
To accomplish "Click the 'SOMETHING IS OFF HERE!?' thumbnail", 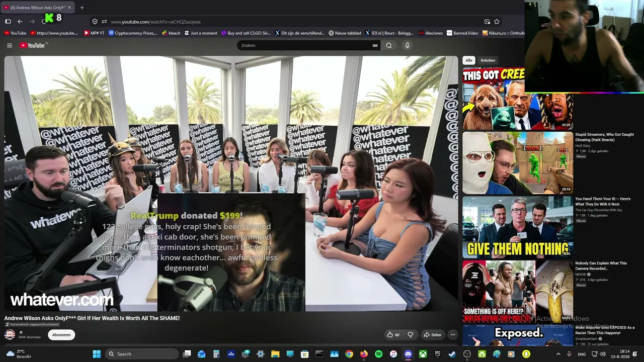I will pyautogui.click(x=518, y=291).
